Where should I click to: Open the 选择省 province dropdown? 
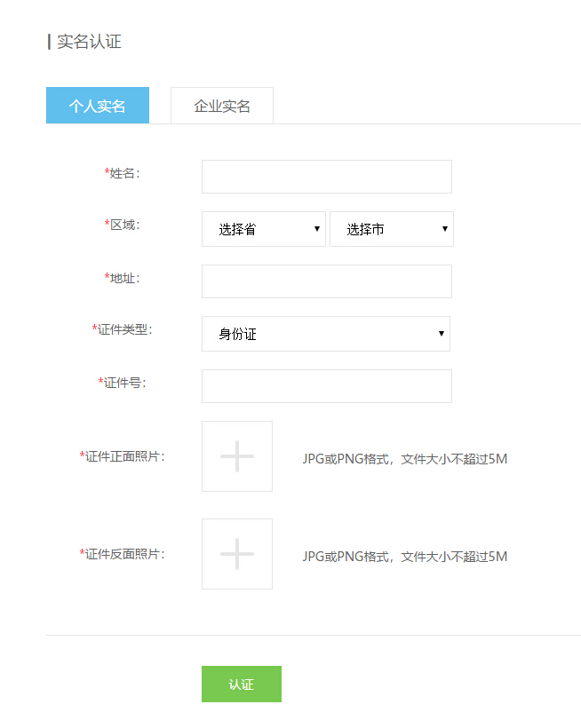(264, 229)
